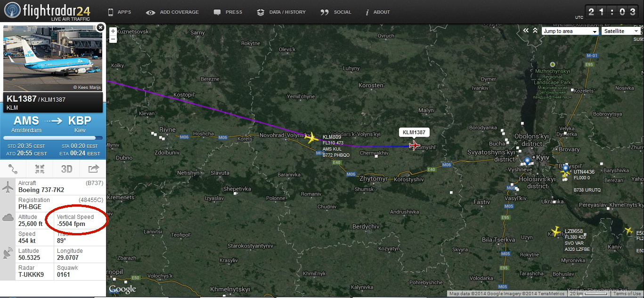Zoom in with the map plus button
644x298 pixels.
pyautogui.click(x=113, y=31)
